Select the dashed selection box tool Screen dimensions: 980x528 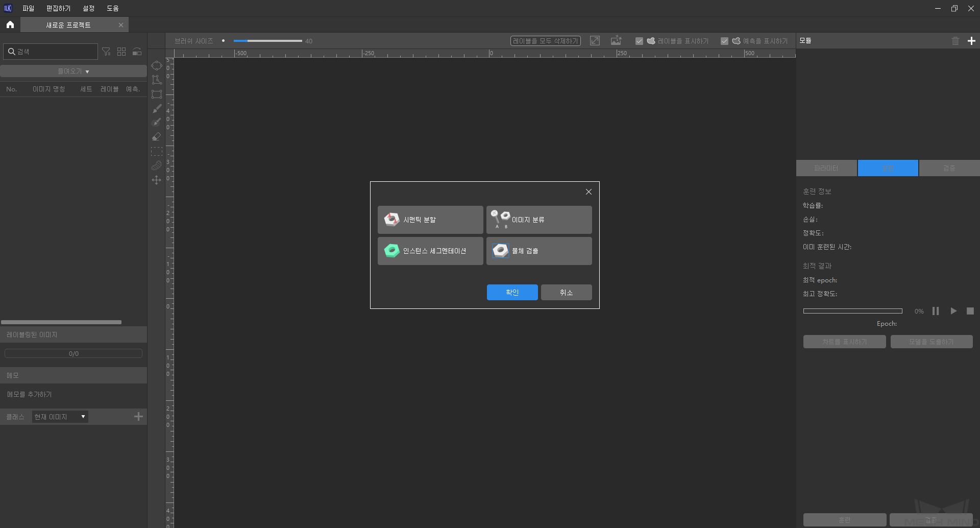[x=157, y=151]
